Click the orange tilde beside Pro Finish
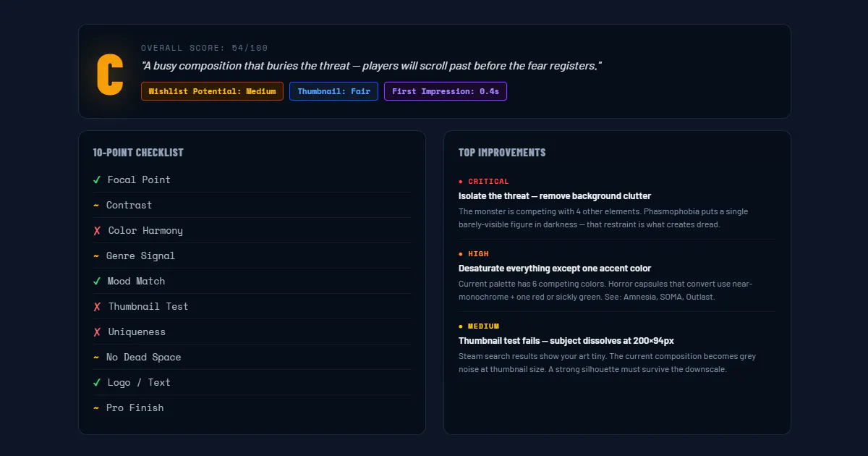 pyautogui.click(x=96, y=408)
